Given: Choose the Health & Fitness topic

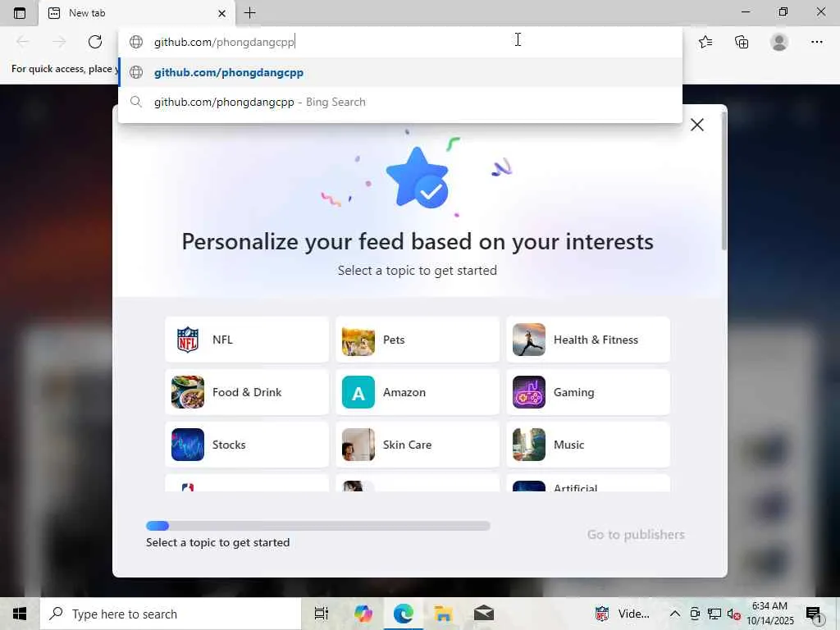Looking at the screenshot, I should tap(587, 340).
